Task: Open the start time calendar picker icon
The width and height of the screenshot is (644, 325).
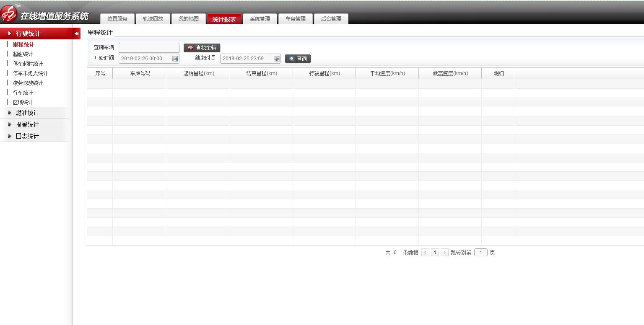Action: (x=175, y=59)
